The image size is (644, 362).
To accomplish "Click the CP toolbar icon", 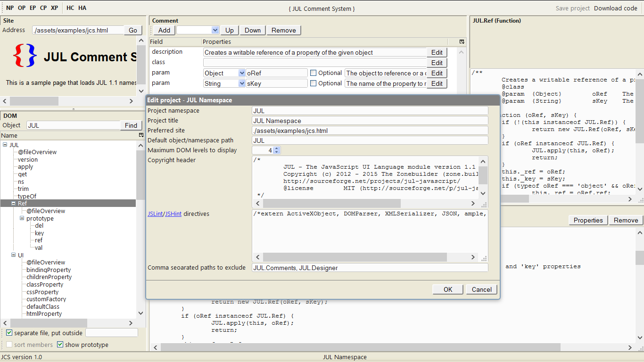I will tap(43, 8).
